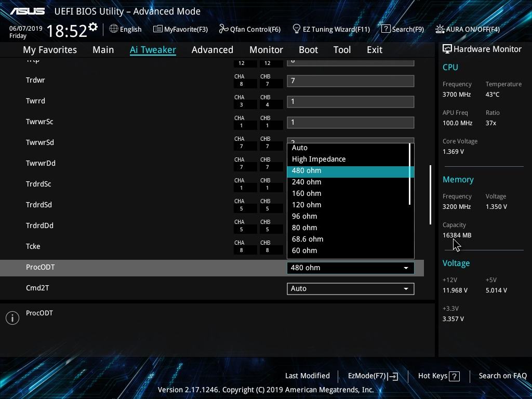Click the TrdrdSc timing label
Image resolution: width=532 pixels, height=399 pixels.
(38, 184)
